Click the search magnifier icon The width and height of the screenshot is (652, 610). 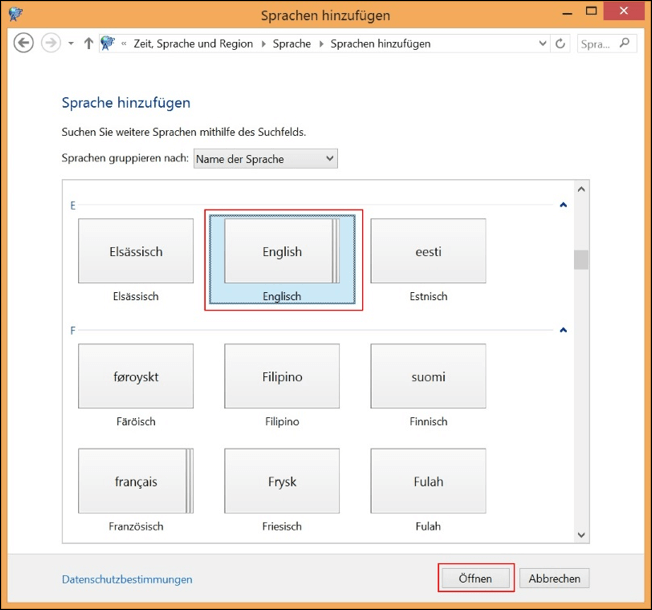click(625, 43)
